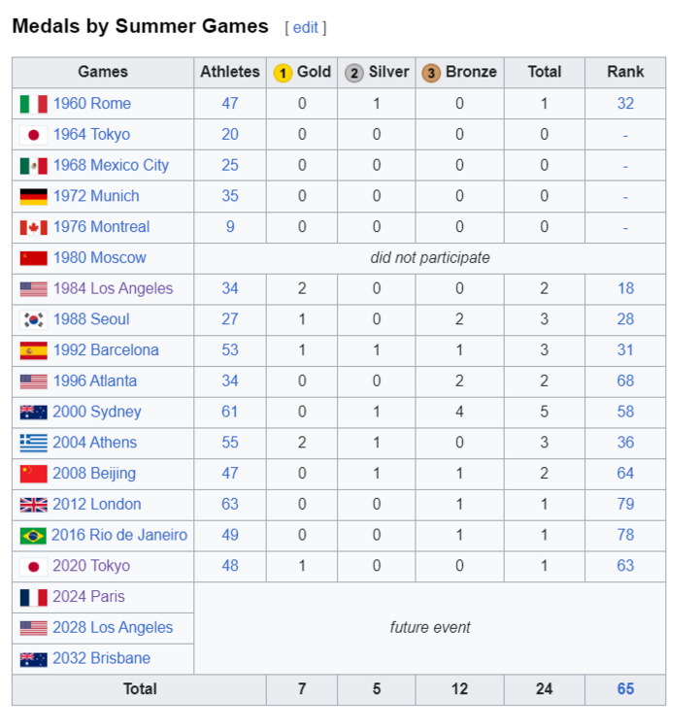
Task: Click the Brazil flag beside Rio
Action: click(33, 536)
